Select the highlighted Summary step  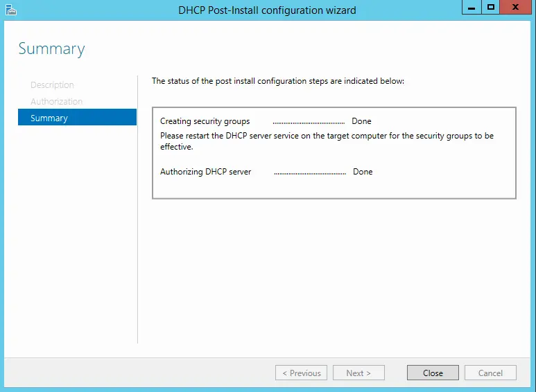(49, 118)
